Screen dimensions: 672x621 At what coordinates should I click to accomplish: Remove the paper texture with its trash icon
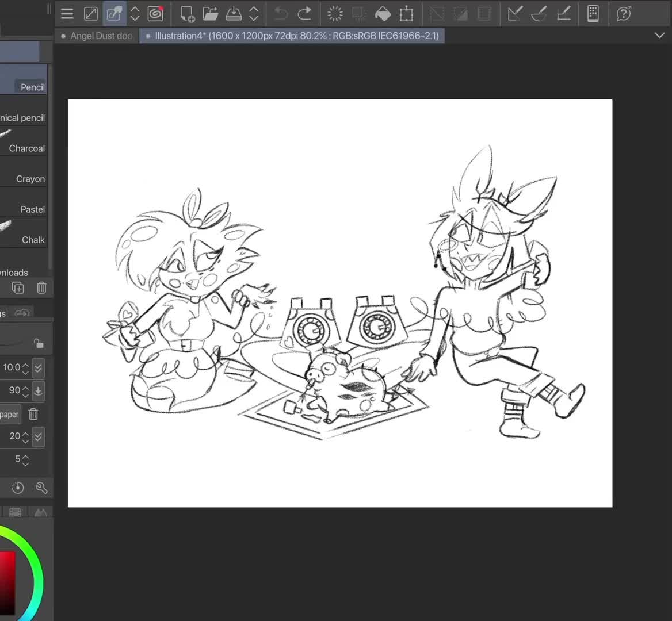33,414
